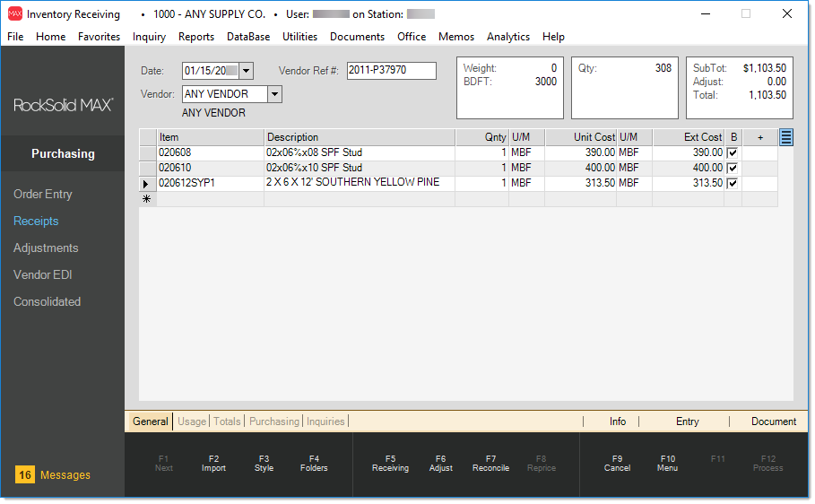Select the Info panel tab
The image size is (815, 504).
tap(618, 421)
